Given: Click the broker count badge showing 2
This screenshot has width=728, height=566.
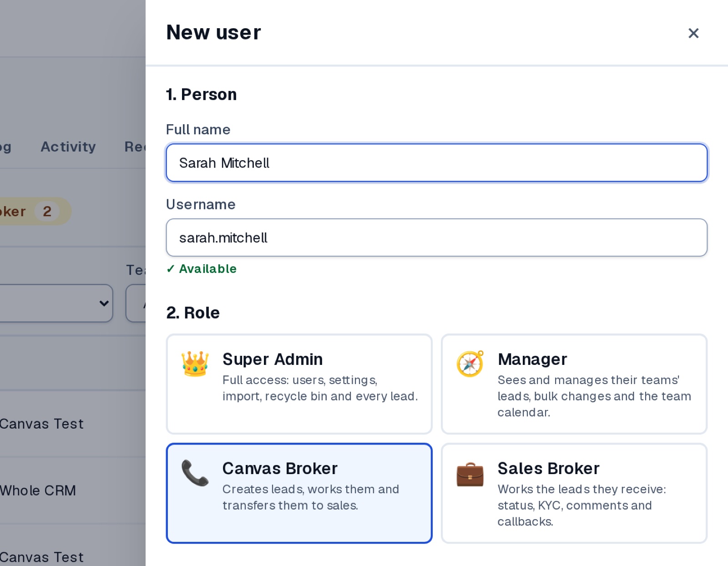Looking at the screenshot, I should pos(47,211).
